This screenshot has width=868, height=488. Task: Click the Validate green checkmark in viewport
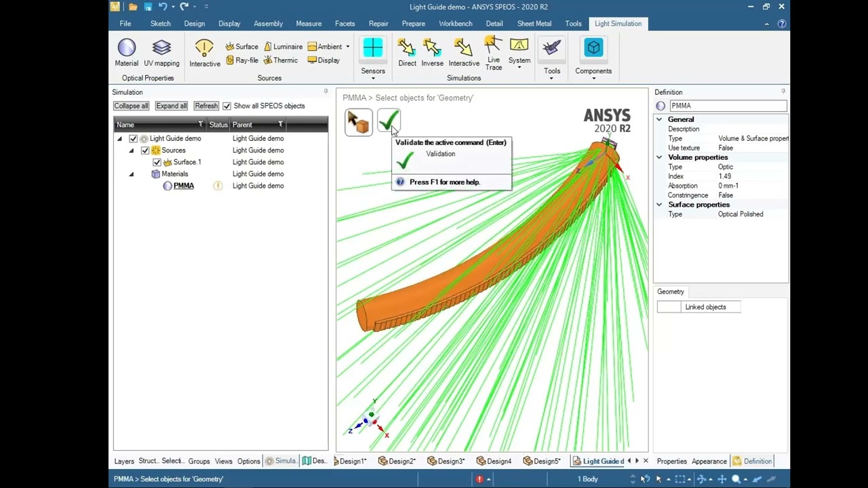[x=389, y=122]
